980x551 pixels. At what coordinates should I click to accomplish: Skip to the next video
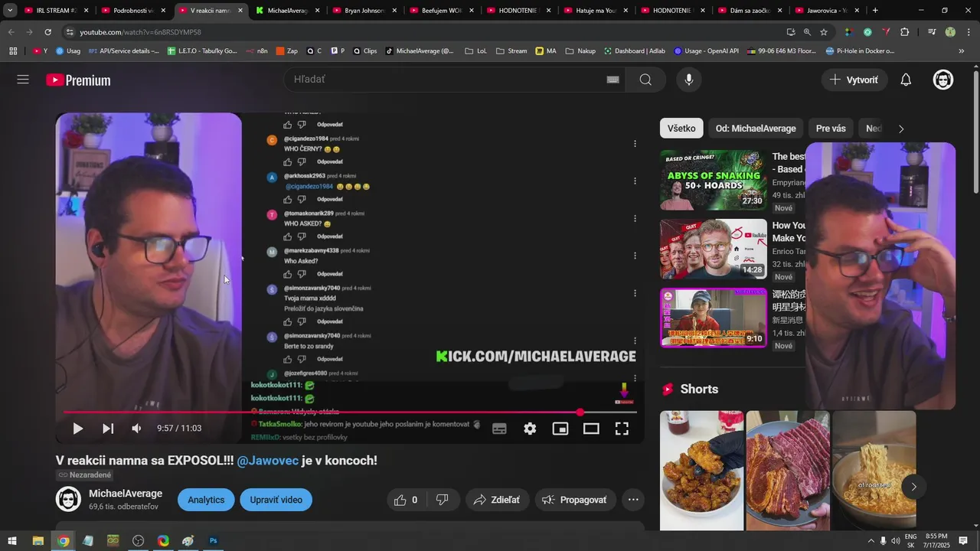click(x=108, y=429)
